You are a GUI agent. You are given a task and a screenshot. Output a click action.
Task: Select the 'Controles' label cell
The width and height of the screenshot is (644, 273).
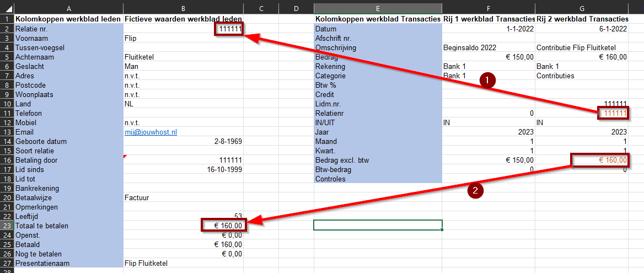tap(378, 179)
